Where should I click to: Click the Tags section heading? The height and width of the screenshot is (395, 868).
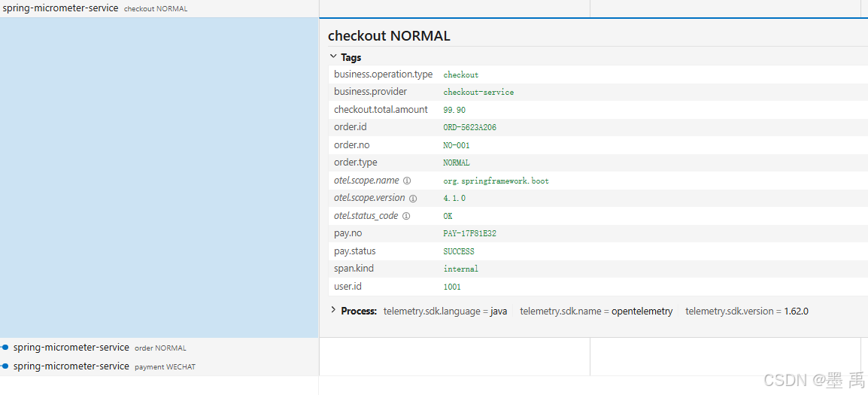[x=351, y=57]
